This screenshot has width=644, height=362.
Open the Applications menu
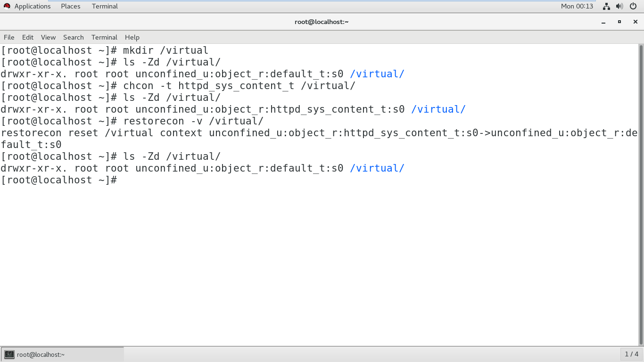click(32, 6)
